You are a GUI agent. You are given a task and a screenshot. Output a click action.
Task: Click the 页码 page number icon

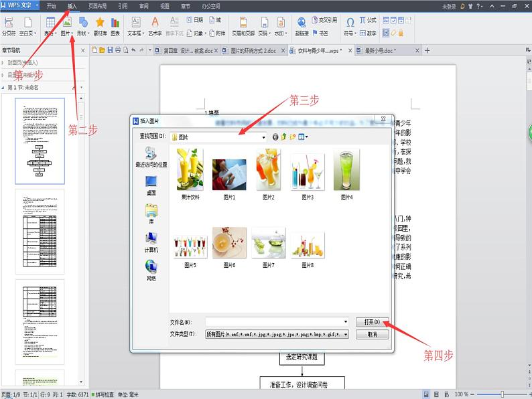point(264,22)
